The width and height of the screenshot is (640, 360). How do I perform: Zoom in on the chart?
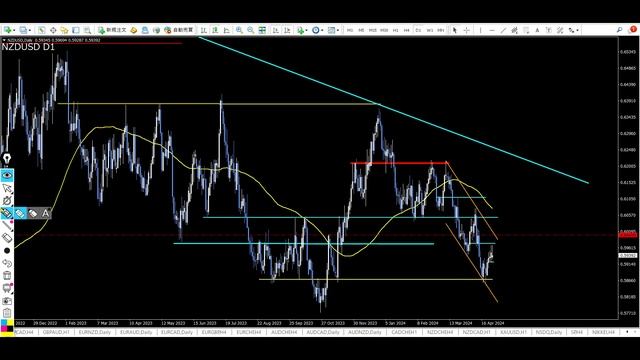click(x=239, y=30)
